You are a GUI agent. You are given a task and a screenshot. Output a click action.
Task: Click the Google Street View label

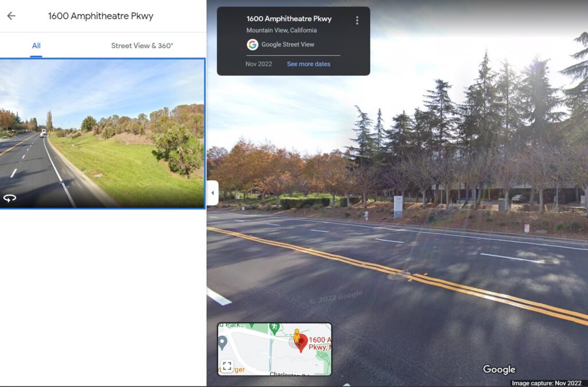(x=288, y=45)
